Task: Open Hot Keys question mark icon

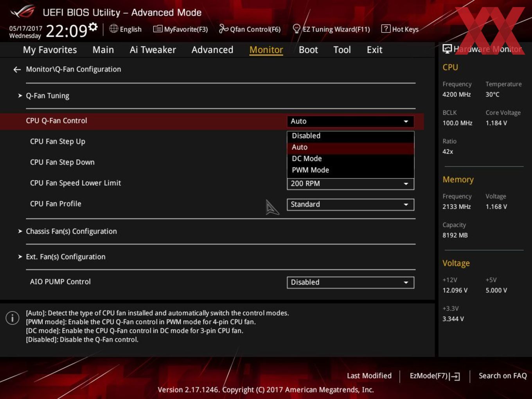Action: (x=385, y=29)
